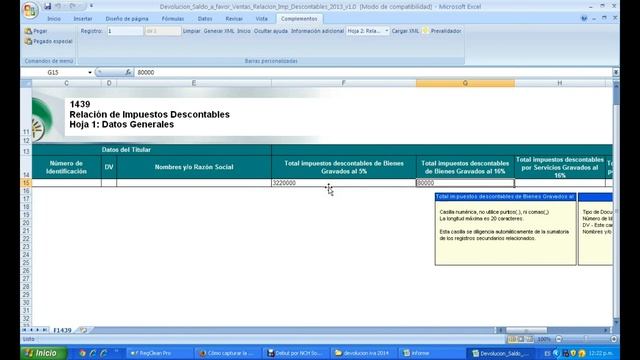Viewport: 640px width, 360px height.
Task: Open devolucion iva 2014 folder in taskbar
Action: (x=363, y=353)
